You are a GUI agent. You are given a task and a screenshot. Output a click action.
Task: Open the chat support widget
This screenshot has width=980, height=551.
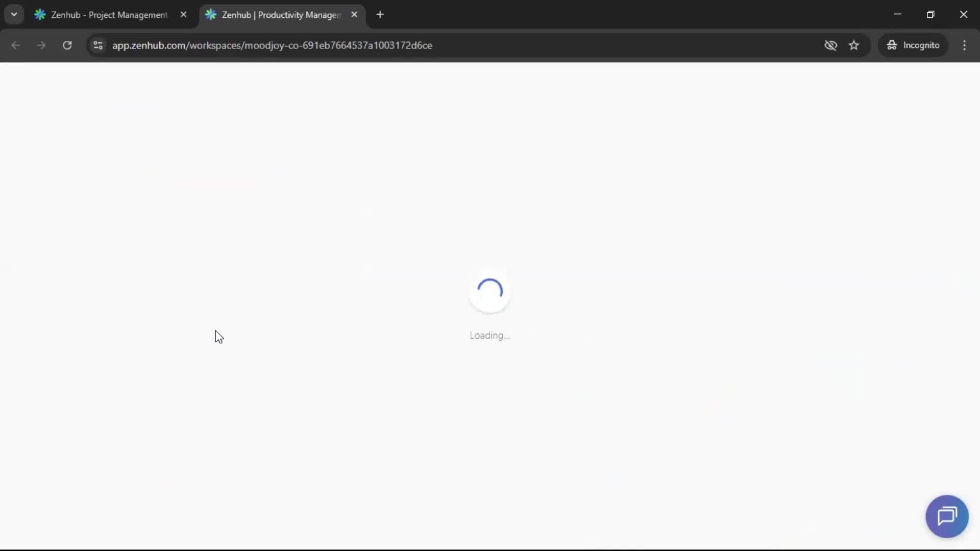coord(947,516)
